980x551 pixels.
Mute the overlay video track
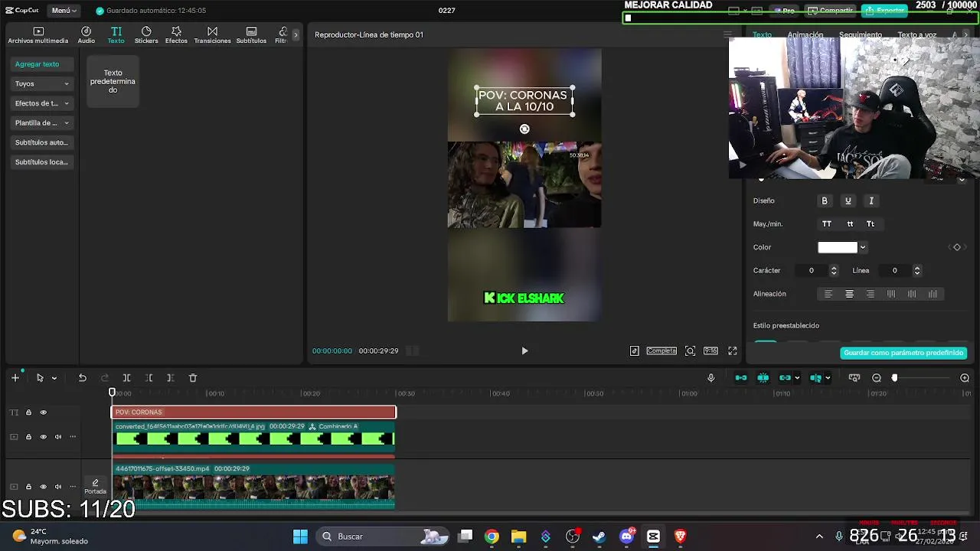click(x=57, y=437)
